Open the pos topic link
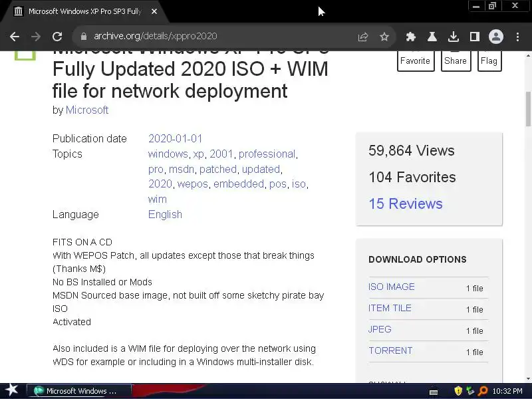 (x=278, y=184)
